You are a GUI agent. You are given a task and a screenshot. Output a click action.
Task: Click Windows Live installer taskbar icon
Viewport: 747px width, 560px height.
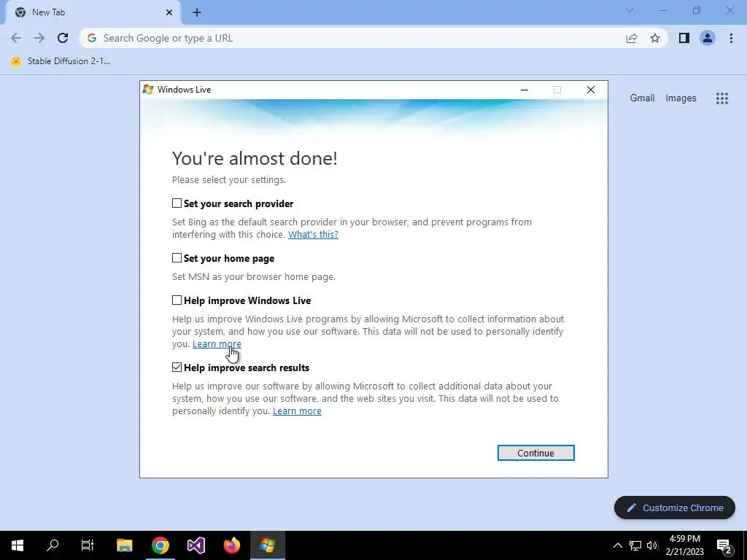(268, 545)
